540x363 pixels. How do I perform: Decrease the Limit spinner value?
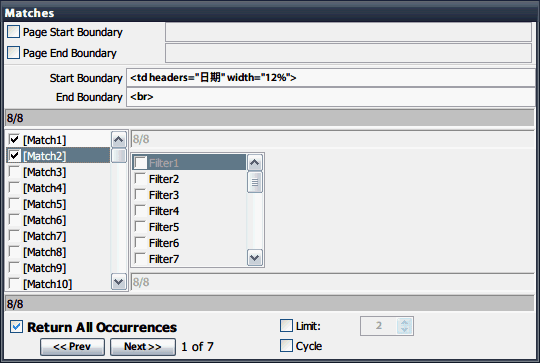click(x=405, y=330)
